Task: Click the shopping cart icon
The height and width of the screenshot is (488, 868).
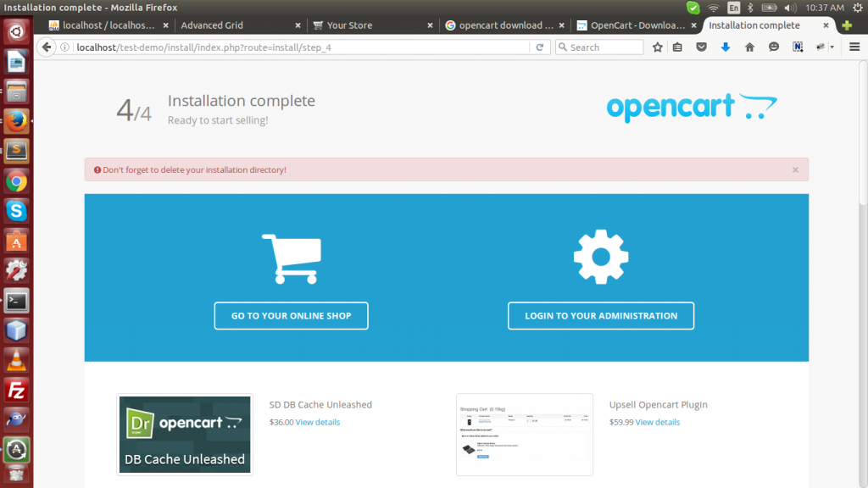Action: point(292,258)
